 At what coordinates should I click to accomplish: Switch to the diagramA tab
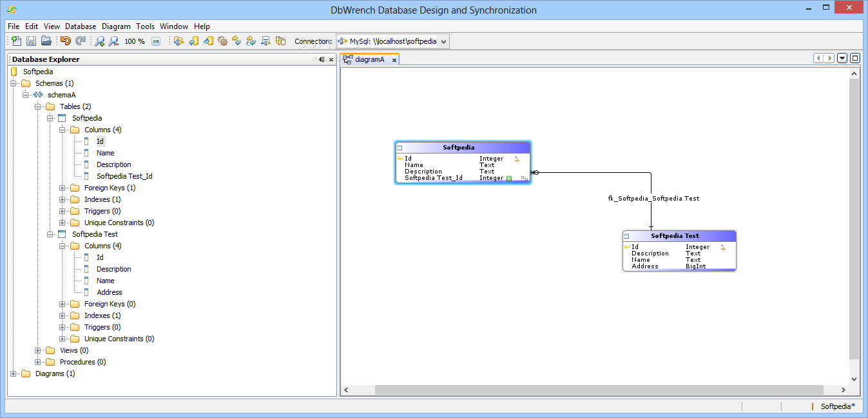point(370,59)
